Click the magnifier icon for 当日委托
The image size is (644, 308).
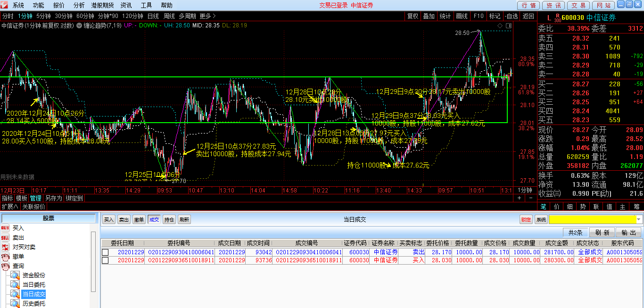coord(16,285)
